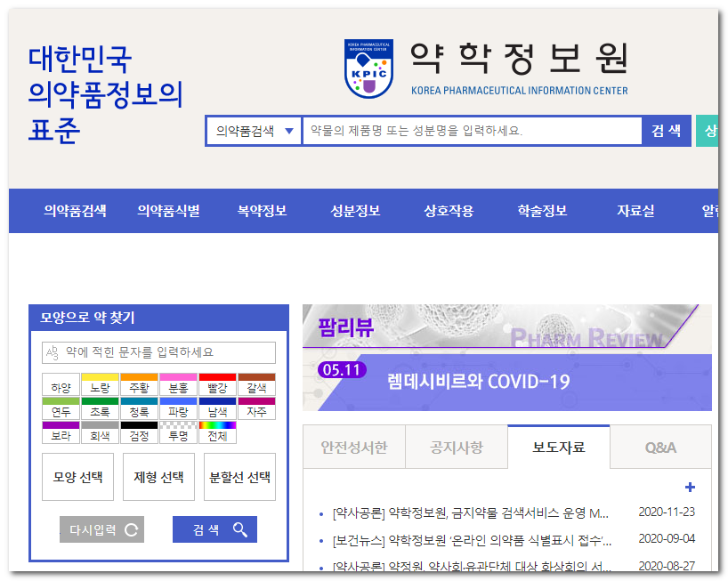Click the 다시입력 reset button
Viewport: 728px width, 581px height.
[102, 529]
